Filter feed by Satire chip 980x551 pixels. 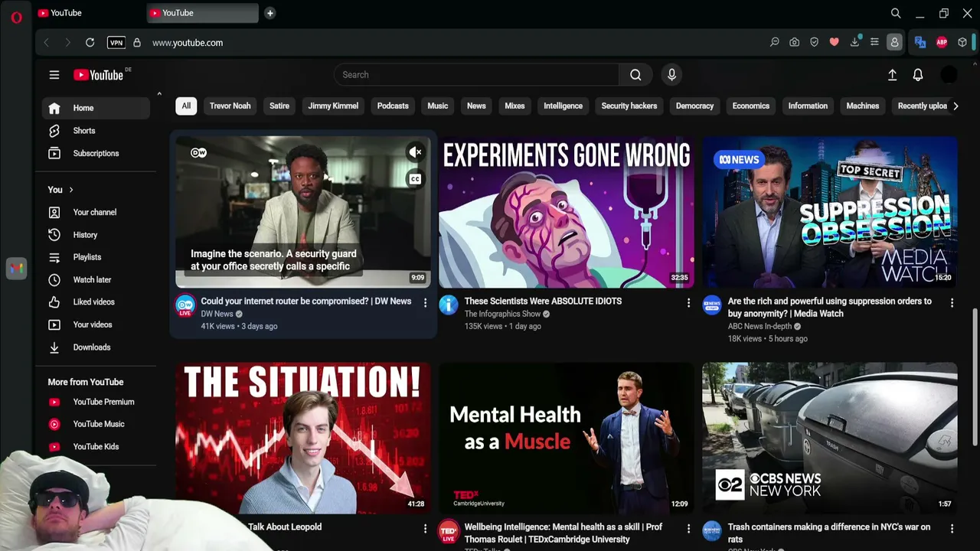pos(279,106)
